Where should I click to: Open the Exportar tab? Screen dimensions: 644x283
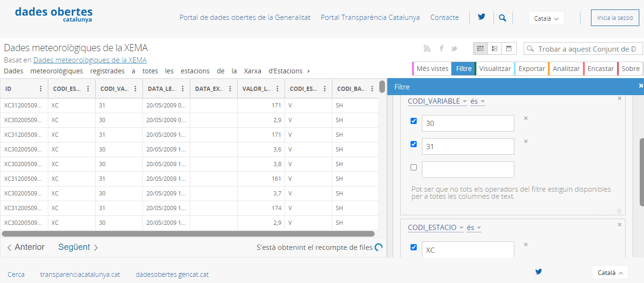[x=531, y=69]
